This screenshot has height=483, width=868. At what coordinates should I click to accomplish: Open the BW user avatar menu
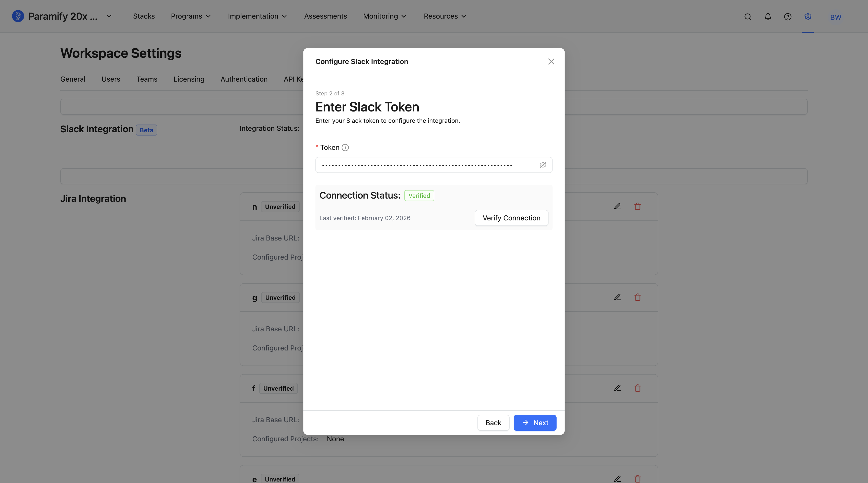click(836, 17)
